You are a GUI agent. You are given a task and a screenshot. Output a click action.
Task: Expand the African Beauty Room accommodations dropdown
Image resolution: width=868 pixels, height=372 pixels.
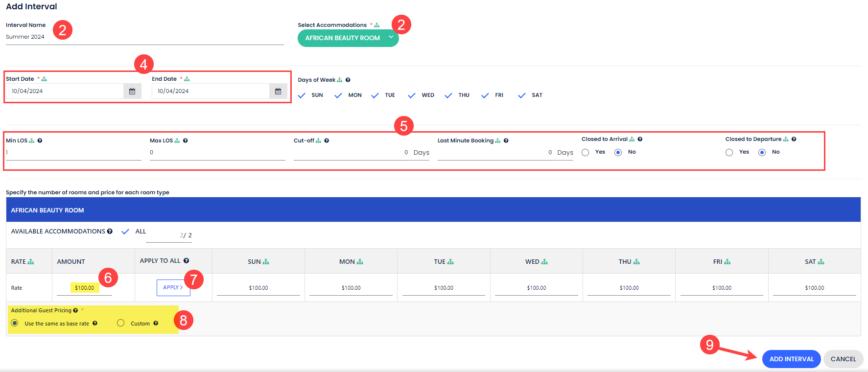[348, 38]
